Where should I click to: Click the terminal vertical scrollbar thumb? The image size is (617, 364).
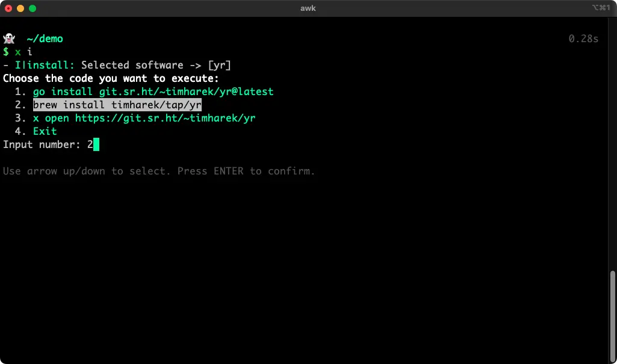click(612, 316)
